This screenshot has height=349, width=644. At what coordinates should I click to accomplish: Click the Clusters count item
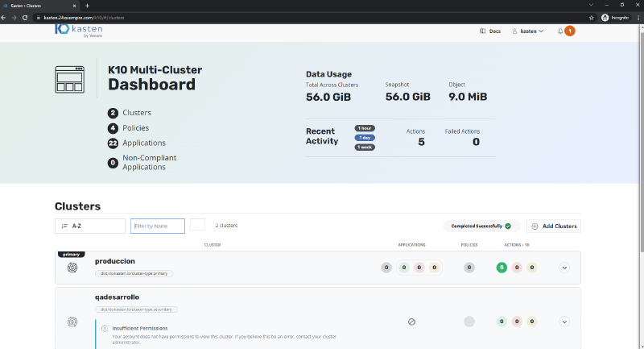130,113
